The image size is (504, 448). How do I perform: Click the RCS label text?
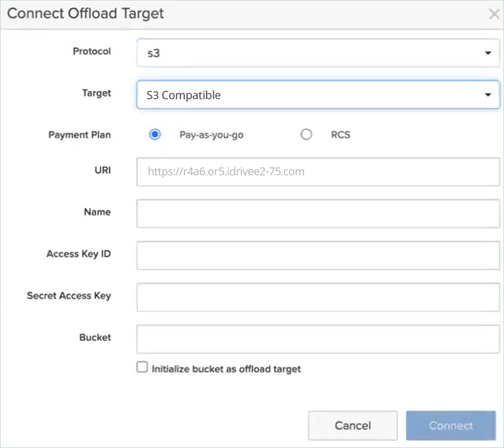click(340, 134)
